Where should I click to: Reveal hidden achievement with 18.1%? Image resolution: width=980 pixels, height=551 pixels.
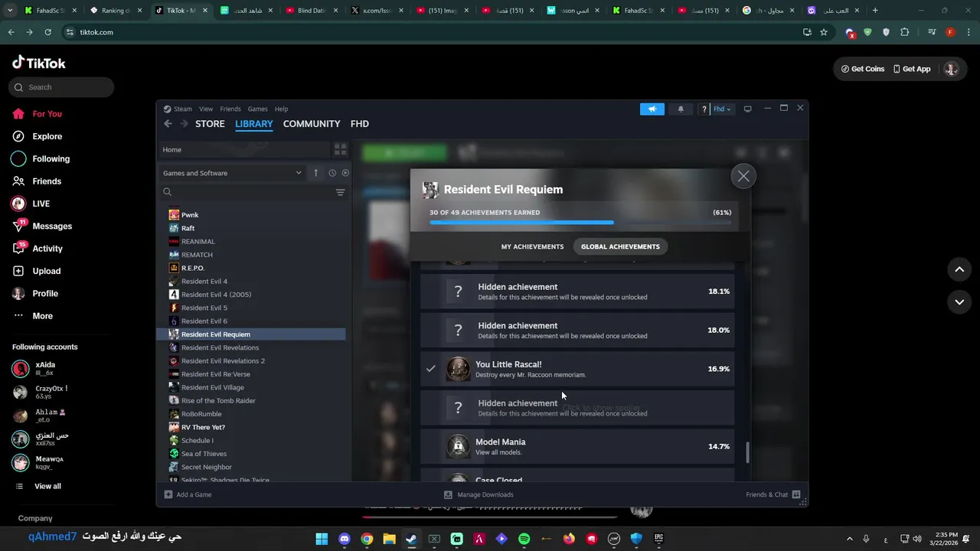coord(577,292)
